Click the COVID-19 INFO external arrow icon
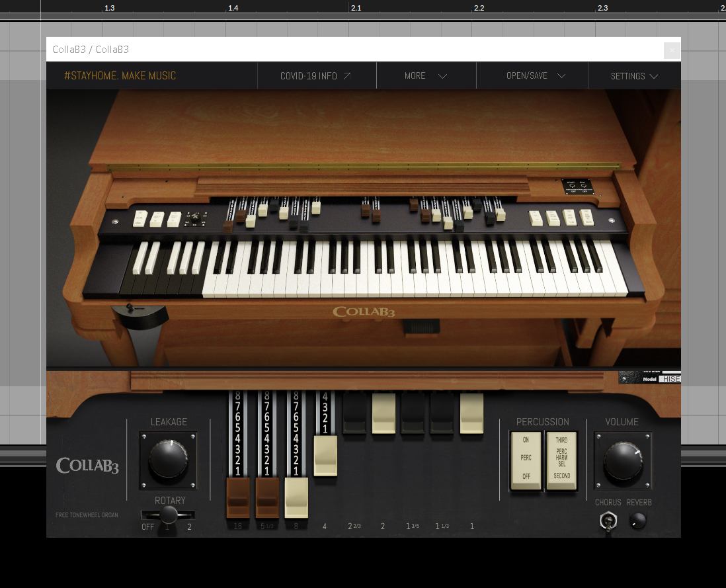726x588 pixels. [346, 76]
